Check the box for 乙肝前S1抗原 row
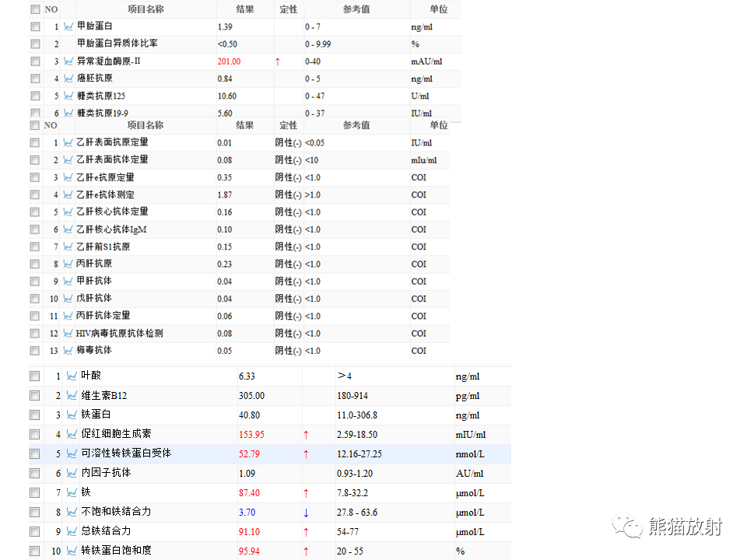The width and height of the screenshot is (747, 560). pyautogui.click(x=35, y=247)
